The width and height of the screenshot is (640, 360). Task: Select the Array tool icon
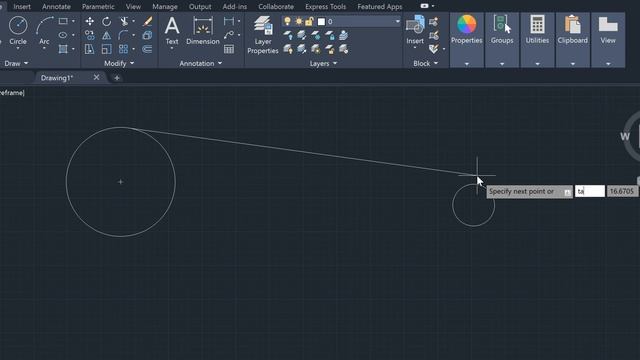pyautogui.click(x=124, y=49)
